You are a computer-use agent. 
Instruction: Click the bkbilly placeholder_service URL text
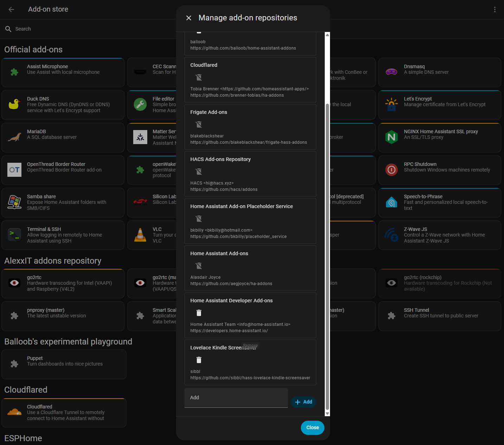pos(238,237)
